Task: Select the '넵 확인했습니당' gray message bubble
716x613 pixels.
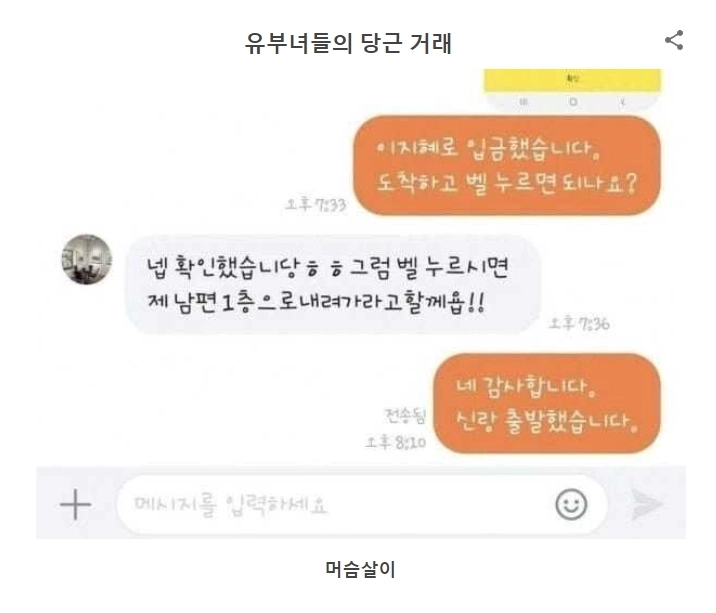Action: [x=332, y=284]
